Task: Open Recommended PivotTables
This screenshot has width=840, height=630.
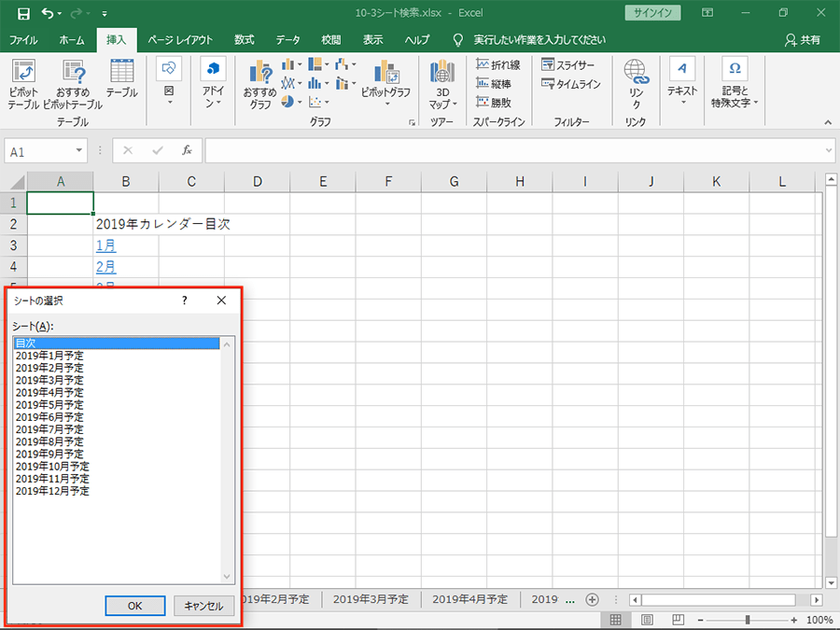Action: pyautogui.click(x=73, y=73)
